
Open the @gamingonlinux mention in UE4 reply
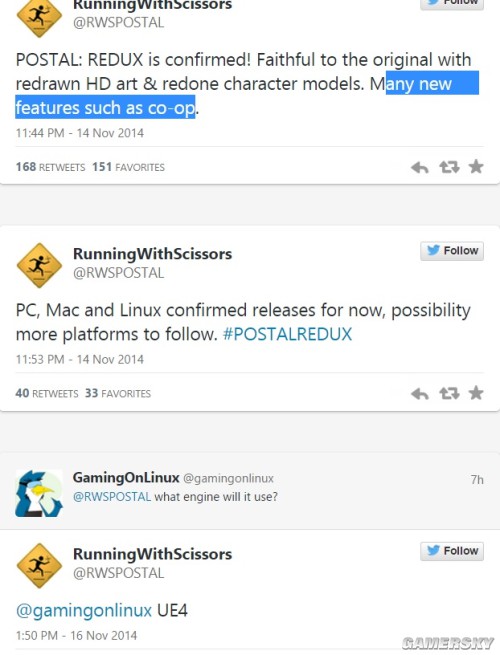pyautogui.click(x=84, y=611)
